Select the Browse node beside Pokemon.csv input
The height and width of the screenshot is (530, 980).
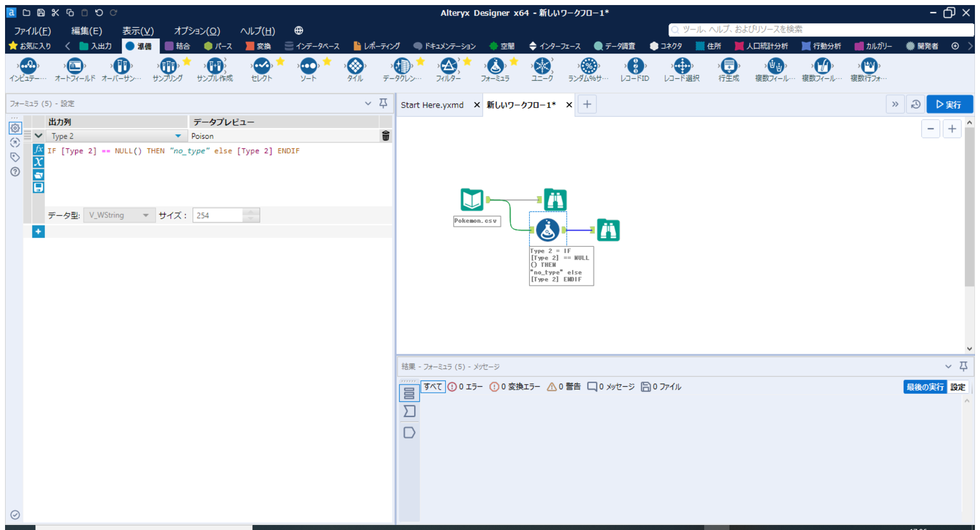555,200
